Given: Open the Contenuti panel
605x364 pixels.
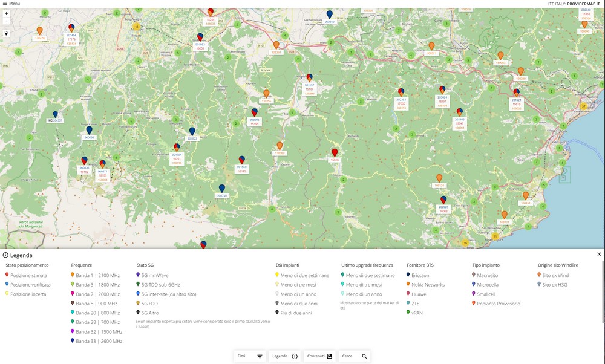Looking at the screenshot, I should 319,356.
